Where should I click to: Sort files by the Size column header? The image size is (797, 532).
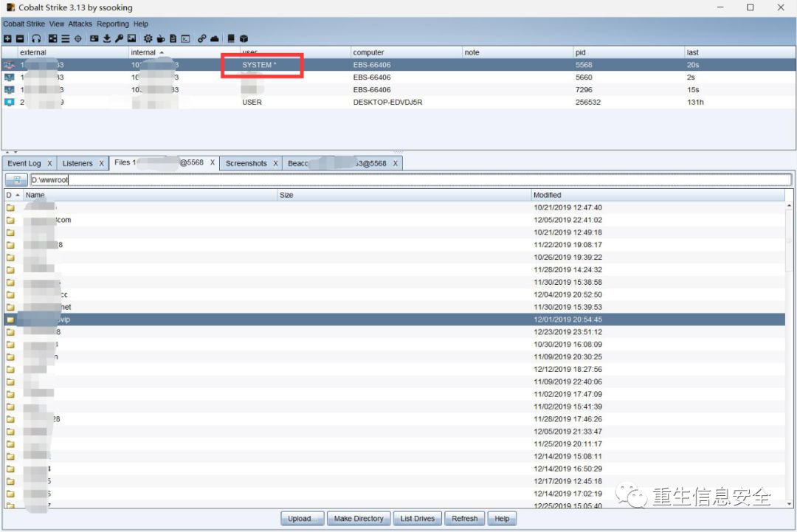[x=404, y=195]
